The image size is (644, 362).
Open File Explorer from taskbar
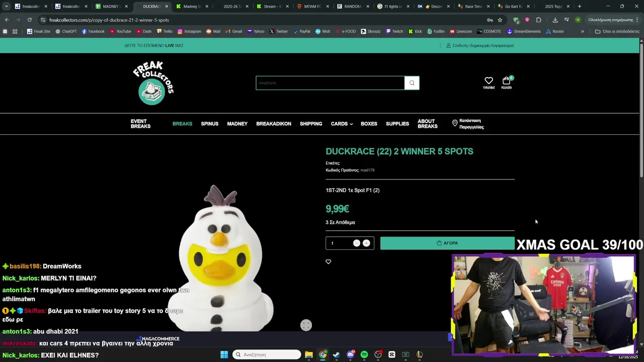(x=309, y=354)
